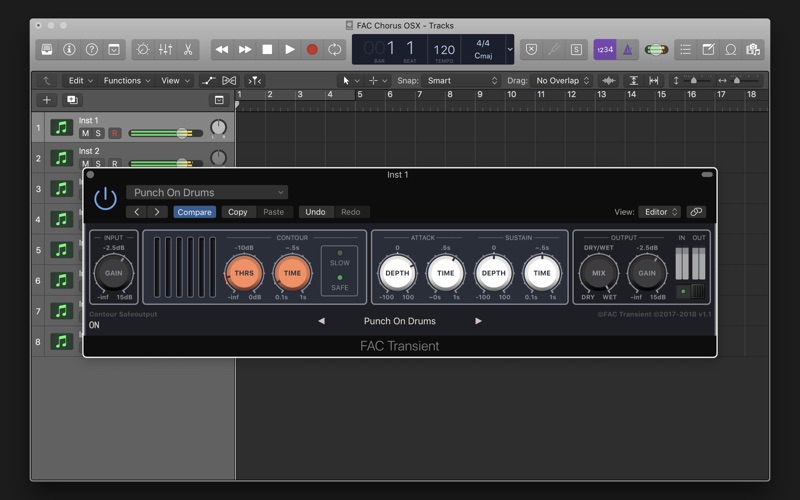Open the Toolbar customize icon

pyautogui.click(x=114, y=49)
